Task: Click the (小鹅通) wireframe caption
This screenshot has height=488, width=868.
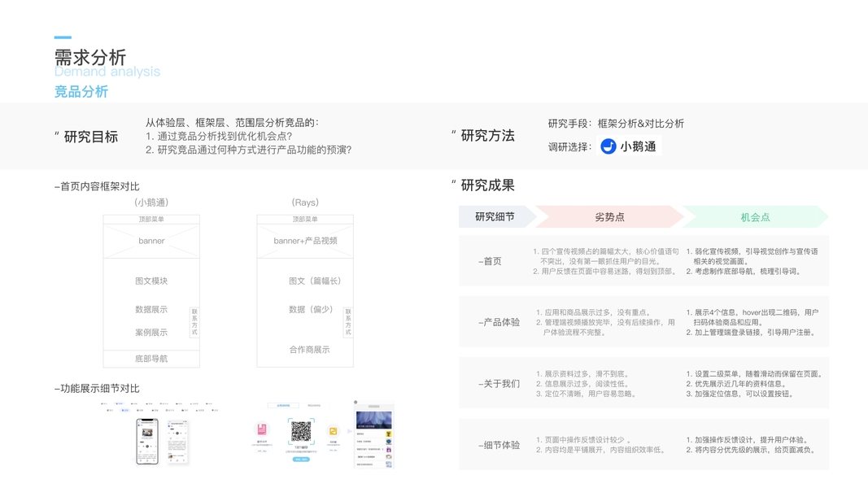Action: tap(151, 203)
